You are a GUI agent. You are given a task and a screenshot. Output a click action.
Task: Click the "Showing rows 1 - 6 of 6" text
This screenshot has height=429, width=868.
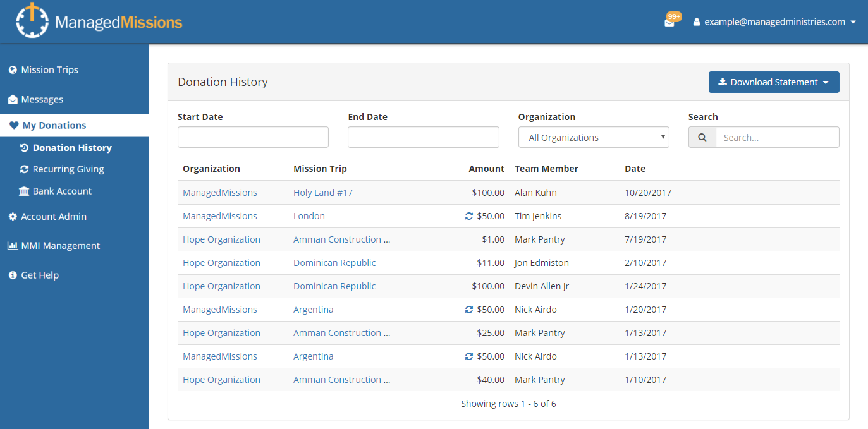click(x=508, y=404)
